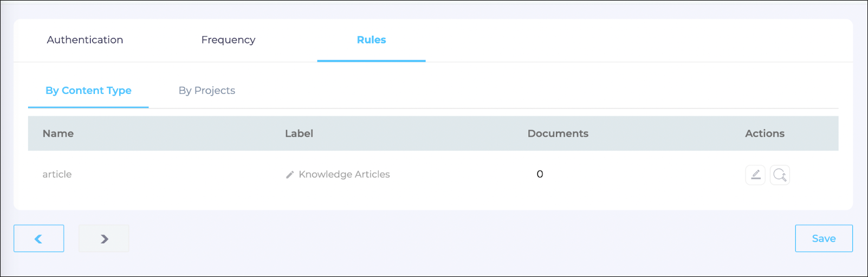The height and width of the screenshot is (277, 868).
Task: Select the By Content Type sub-tab
Action: [x=88, y=91]
